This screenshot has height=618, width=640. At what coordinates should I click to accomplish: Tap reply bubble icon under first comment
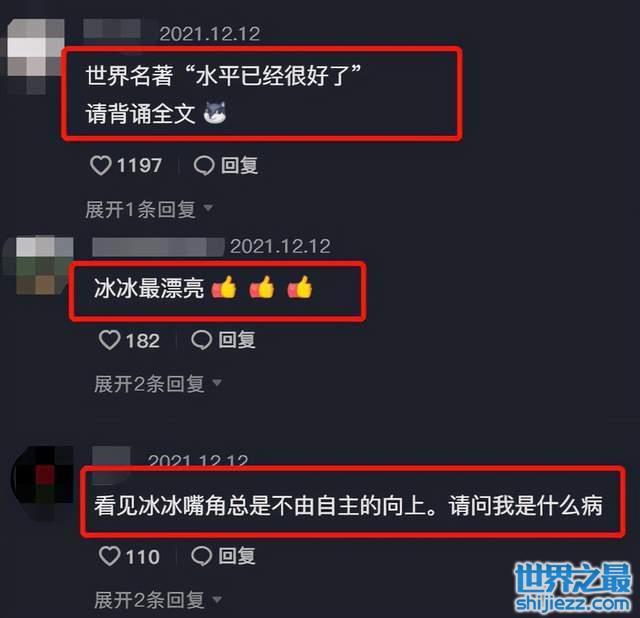pos(204,166)
